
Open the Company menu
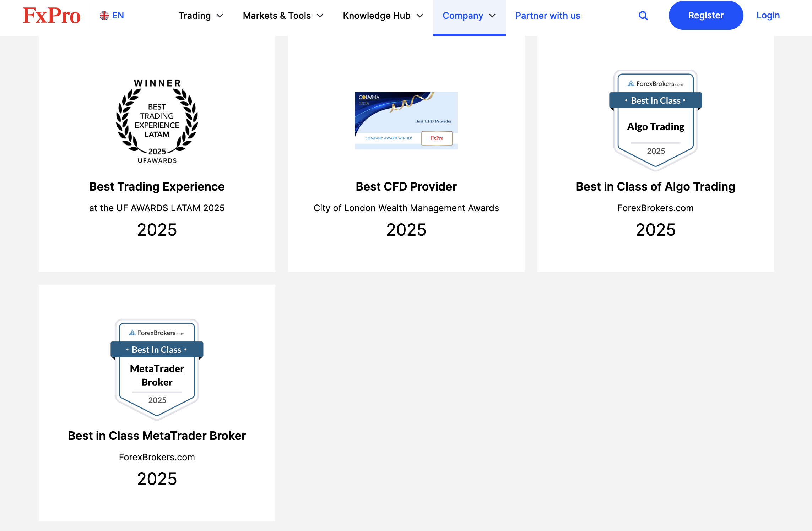click(462, 16)
